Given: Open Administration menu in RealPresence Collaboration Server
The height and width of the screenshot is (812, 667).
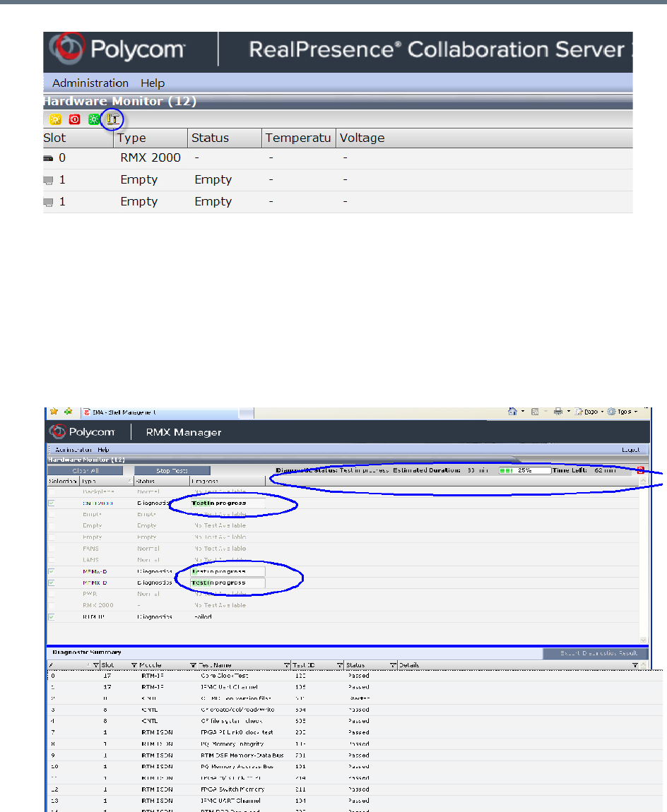Looking at the screenshot, I should pos(90,83).
